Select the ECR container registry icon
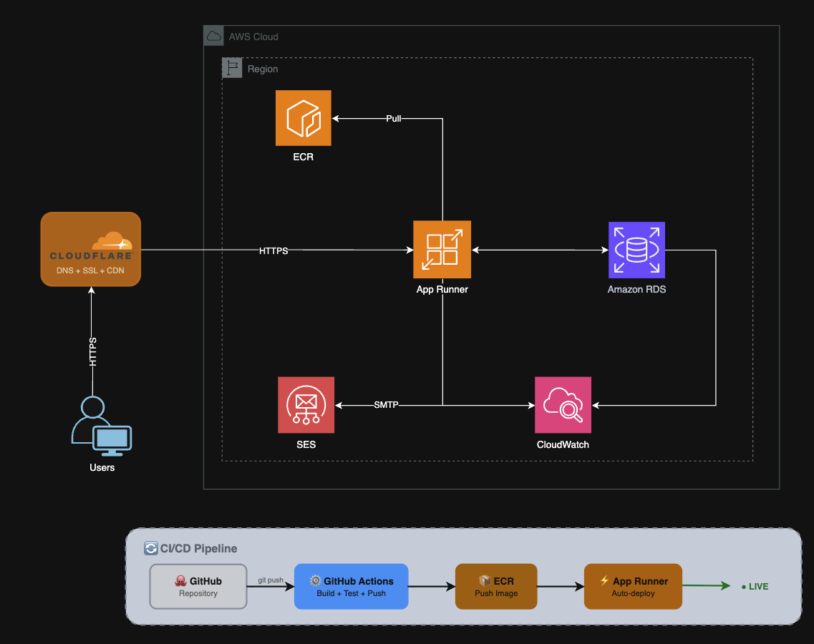Screen dimensions: 814x644 tap(303, 118)
